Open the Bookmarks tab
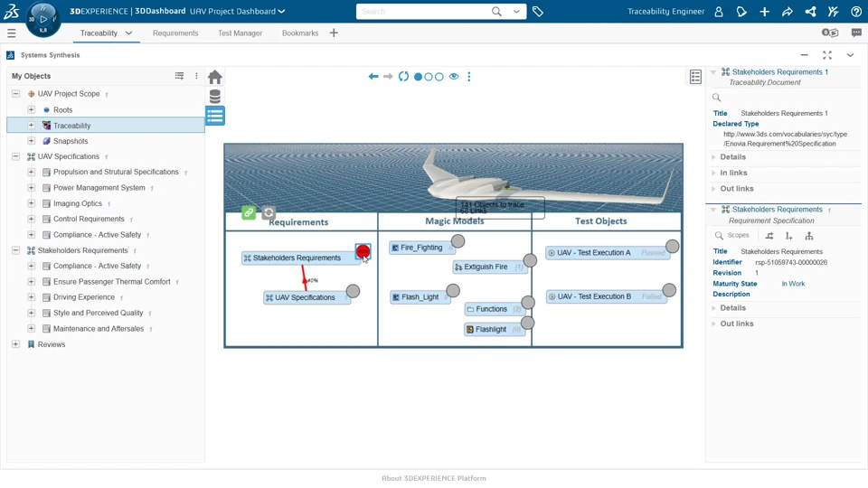 click(x=300, y=33)
